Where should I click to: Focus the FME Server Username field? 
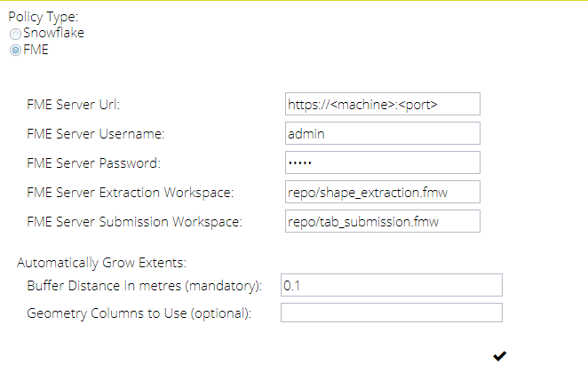tap(382, 133)
